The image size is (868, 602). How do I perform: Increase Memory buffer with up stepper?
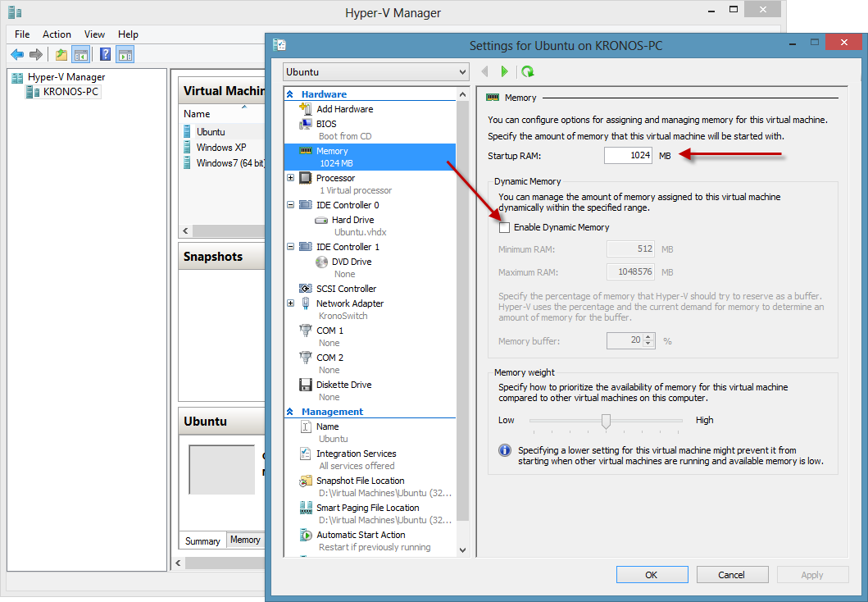pos(648,337)
